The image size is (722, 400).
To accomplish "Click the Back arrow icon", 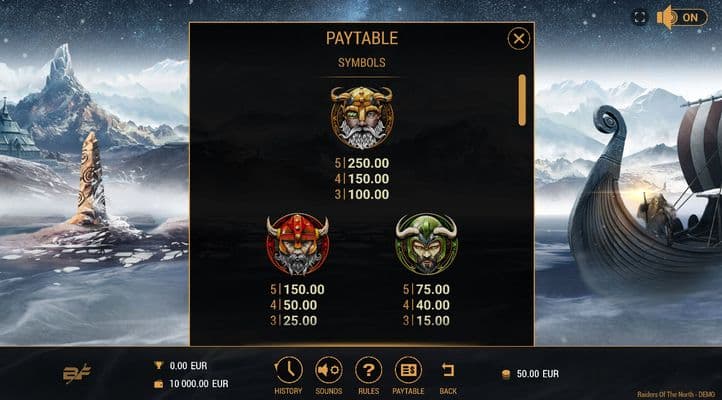I will pos(448,370).
